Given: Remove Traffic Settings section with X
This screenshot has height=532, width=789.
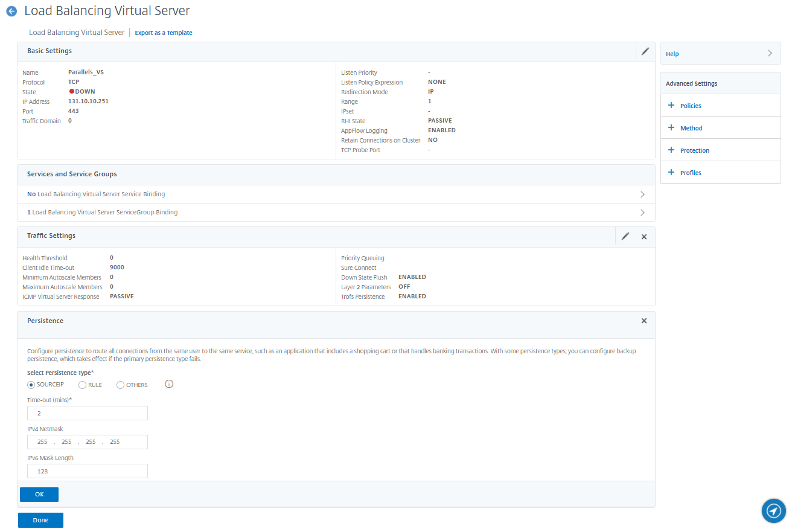Looking at the screenshot, I should pyautogui.click(x=644, y=237).
